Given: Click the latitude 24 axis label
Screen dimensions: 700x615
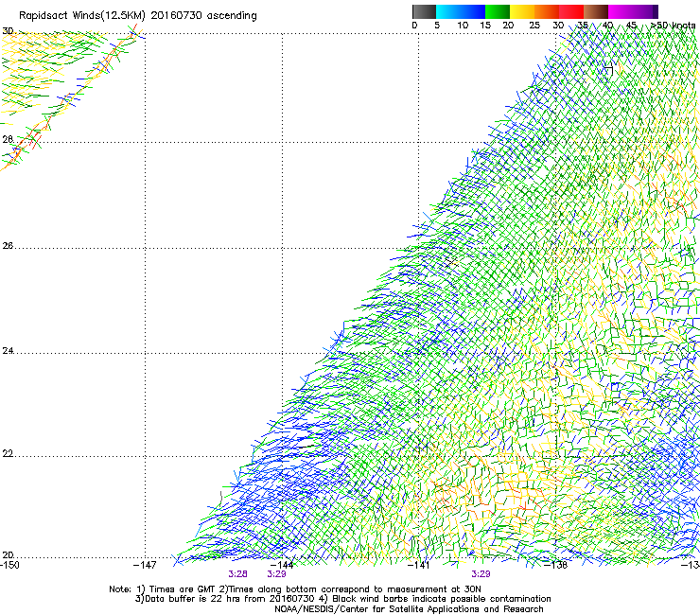Looking at the screenshot, I should pos(8,351).
